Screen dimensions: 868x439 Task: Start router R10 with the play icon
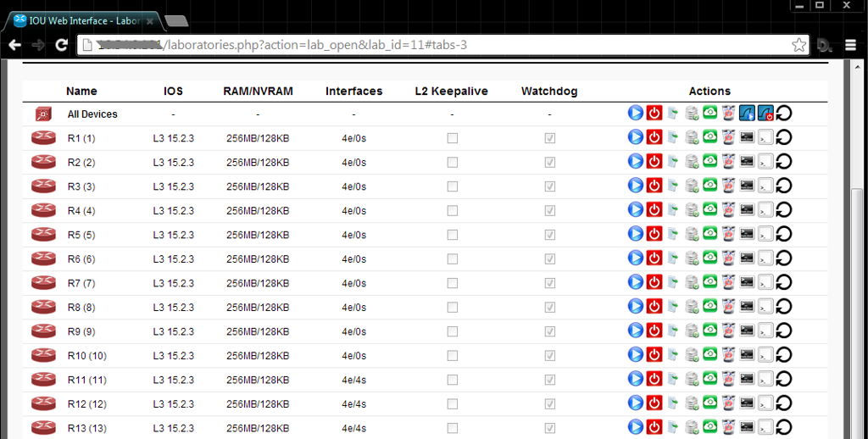click(636, 354)
